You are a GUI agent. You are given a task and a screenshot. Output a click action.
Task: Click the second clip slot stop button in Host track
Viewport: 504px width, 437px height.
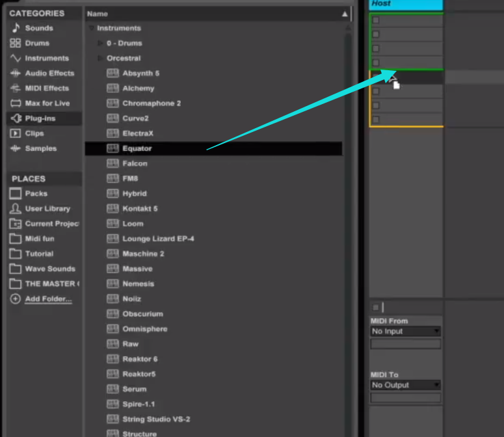[376, 34]
